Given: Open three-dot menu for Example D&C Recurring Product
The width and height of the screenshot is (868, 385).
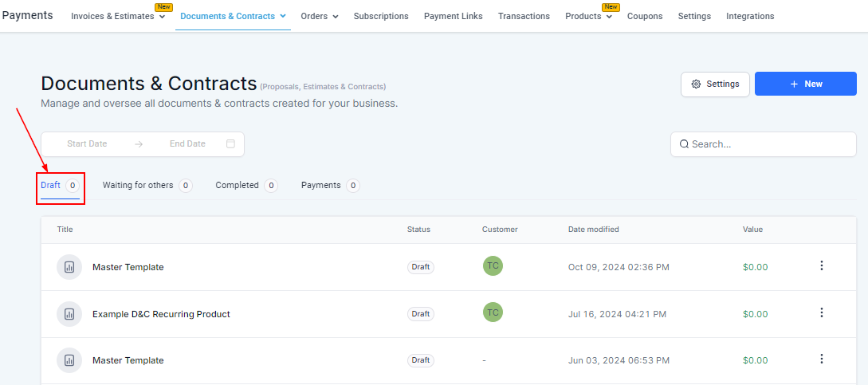Looking at the screenshot, I should click(822, 313).
